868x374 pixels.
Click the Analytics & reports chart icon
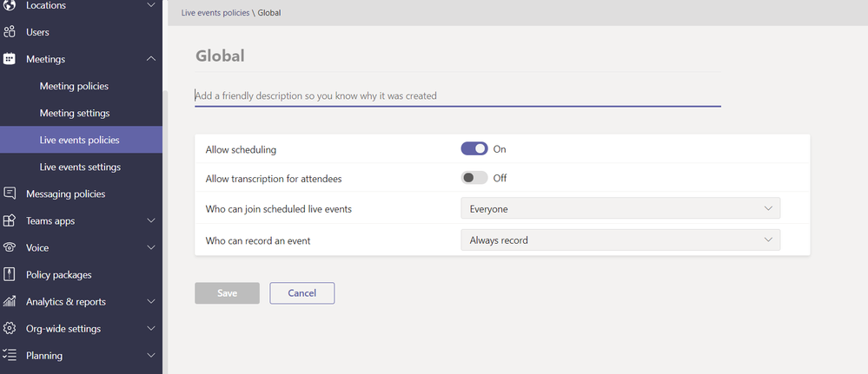[x=10, y=302]
